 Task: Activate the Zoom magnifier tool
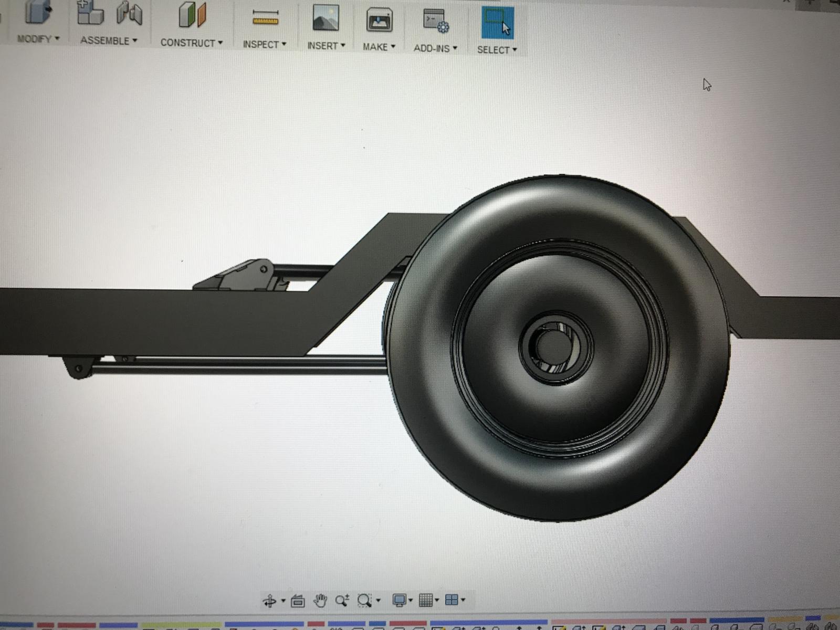(342, 600)
